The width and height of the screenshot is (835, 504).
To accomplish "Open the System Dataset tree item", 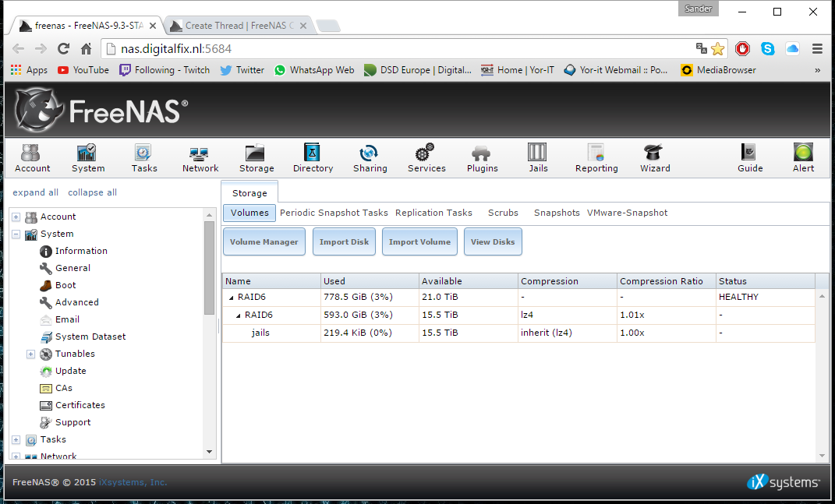I will click(90, 337).
